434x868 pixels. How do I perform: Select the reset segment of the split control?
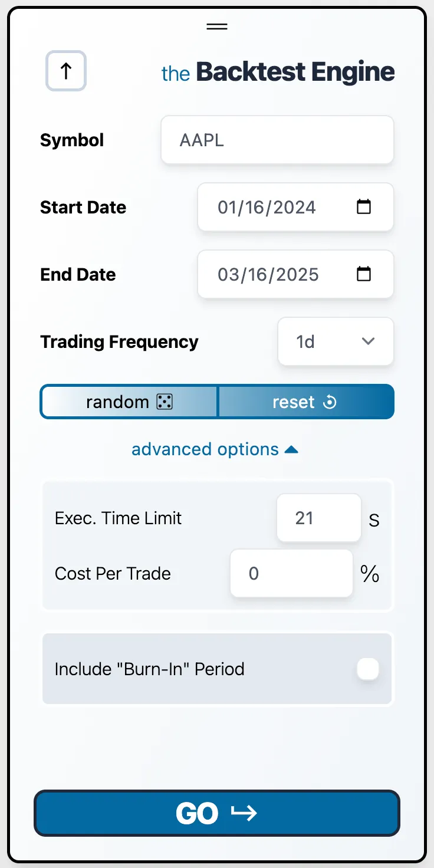(x=306, y=402)
